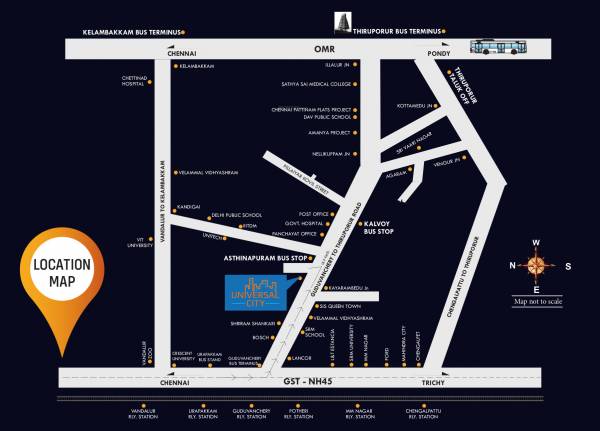Click the Velammal Vidhyashram label near Kandigai
Viewport: 600px width, 431px height.
pyautogui.click(x=208, y=172)
